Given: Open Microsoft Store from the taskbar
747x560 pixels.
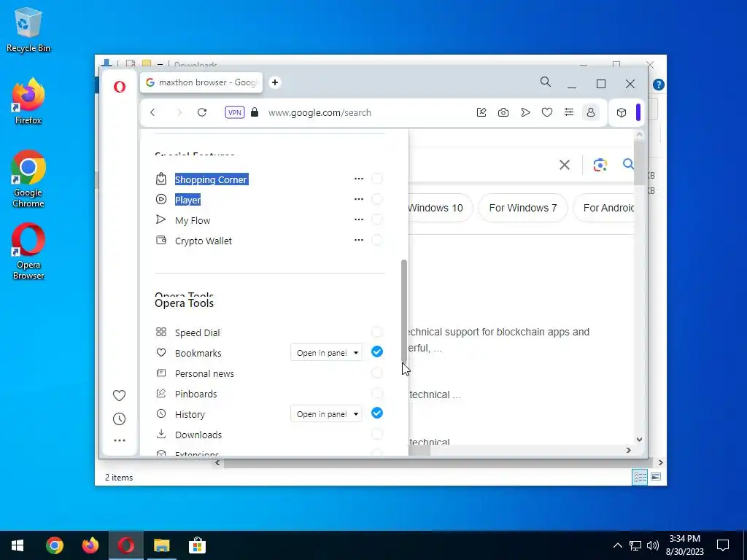Looking at the screenshot, I should 197,545.
